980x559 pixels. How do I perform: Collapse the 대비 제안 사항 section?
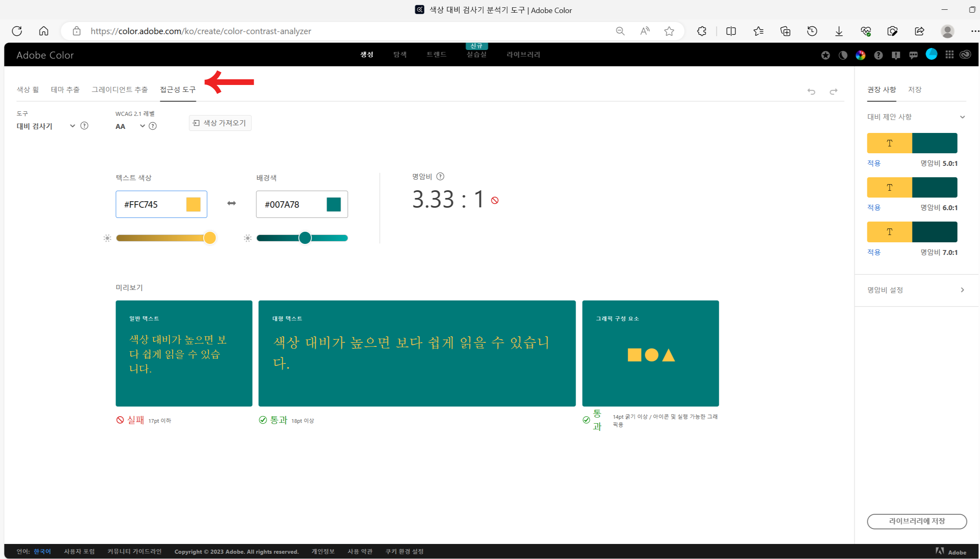tap(962, 117)
